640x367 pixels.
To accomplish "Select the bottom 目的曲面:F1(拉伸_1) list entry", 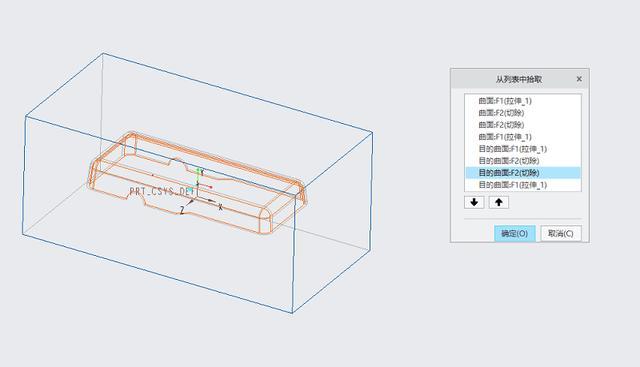I will [x=523, y=185].
